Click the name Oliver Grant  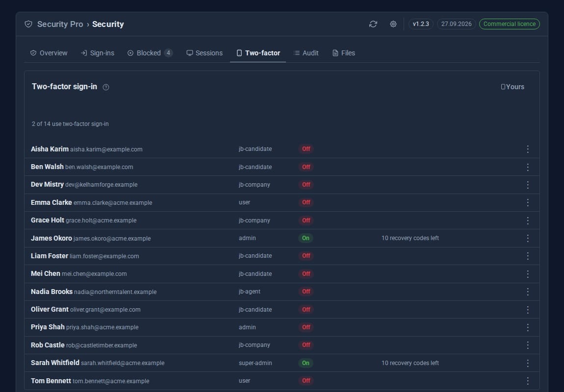point(50,309)
